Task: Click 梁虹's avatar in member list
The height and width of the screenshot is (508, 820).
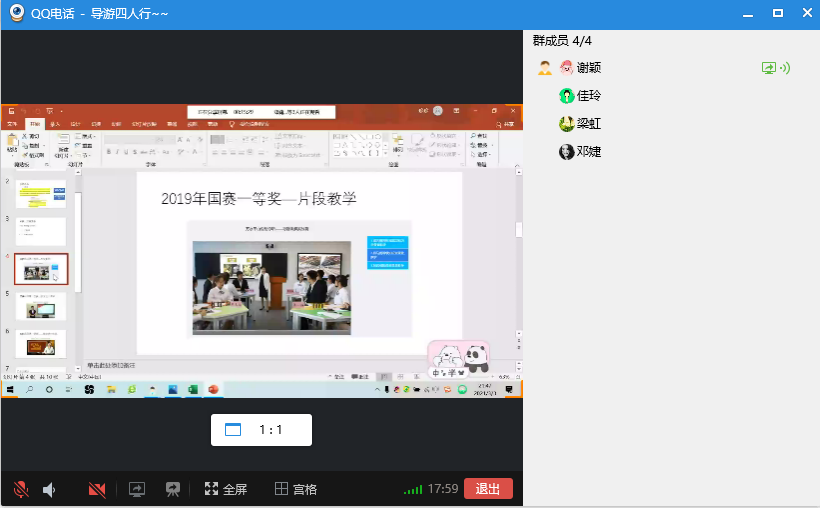Action: pos(567,124)
